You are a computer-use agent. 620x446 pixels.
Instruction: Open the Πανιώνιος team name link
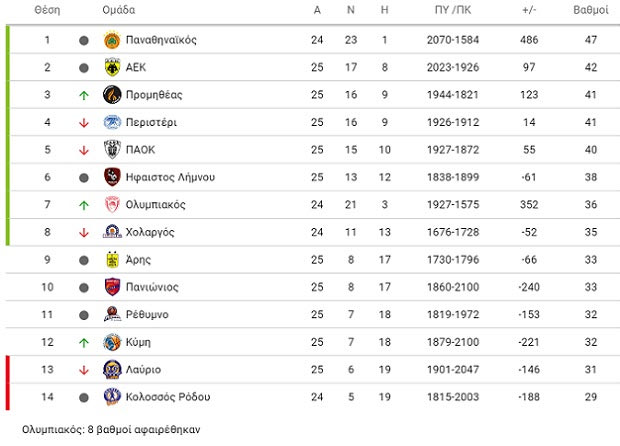tap(152, 287)
